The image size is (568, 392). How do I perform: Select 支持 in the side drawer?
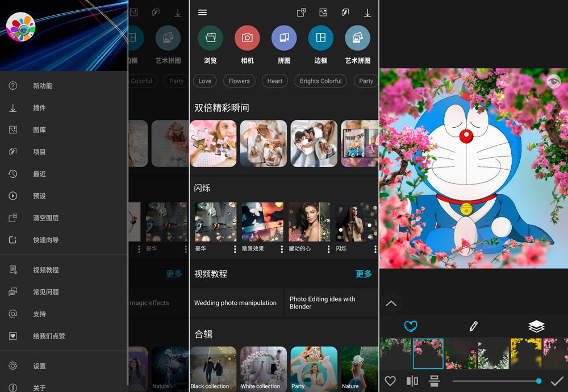coord(64,314)
